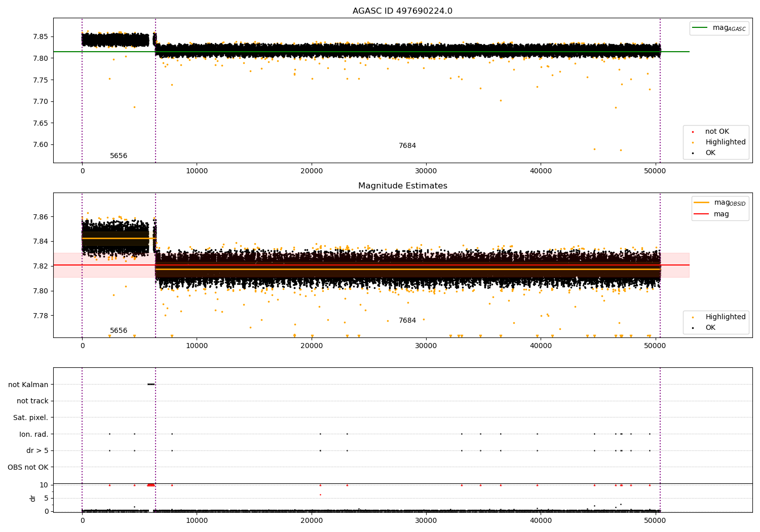Click the 'not Kalman' row label
This screenshot has width=760, height=532.
(28, 385)
